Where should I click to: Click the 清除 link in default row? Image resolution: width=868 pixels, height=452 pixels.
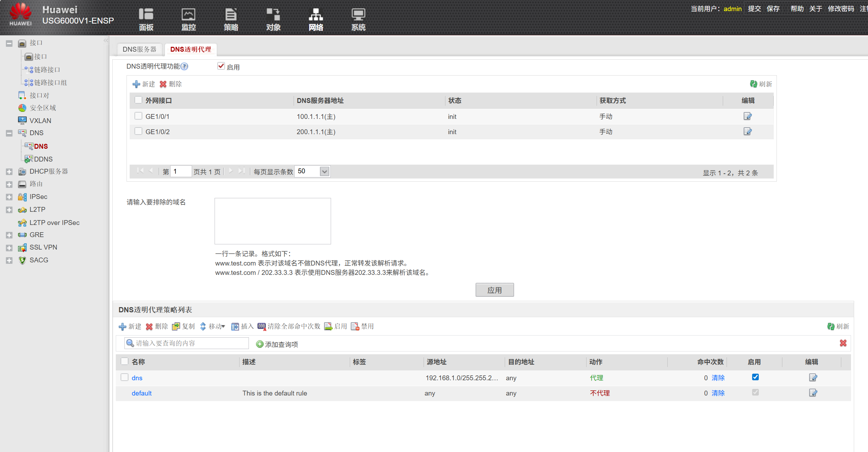click(x=718, y=393)
